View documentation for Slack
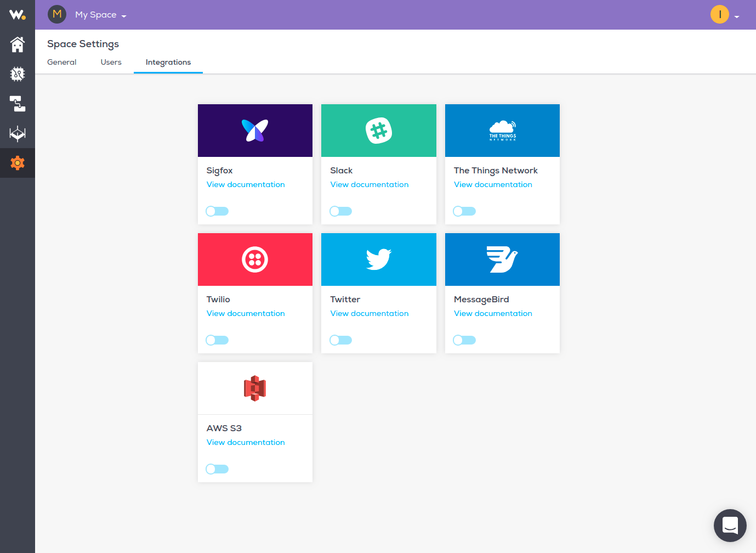Image resolution: width=756 pixels, height=553 pixels. (x=370, y=184)
